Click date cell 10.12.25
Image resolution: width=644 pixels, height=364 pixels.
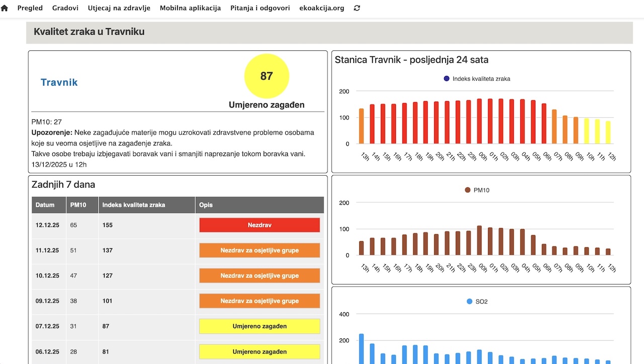[x=47, y=275]
